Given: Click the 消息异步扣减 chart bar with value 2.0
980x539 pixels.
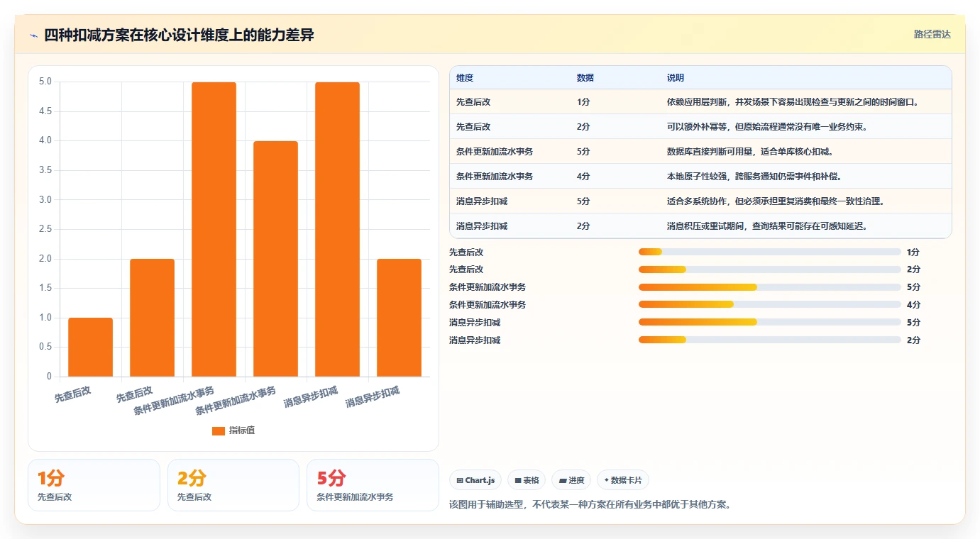Looking at the screenshot, I should click(x=399, y=318).
